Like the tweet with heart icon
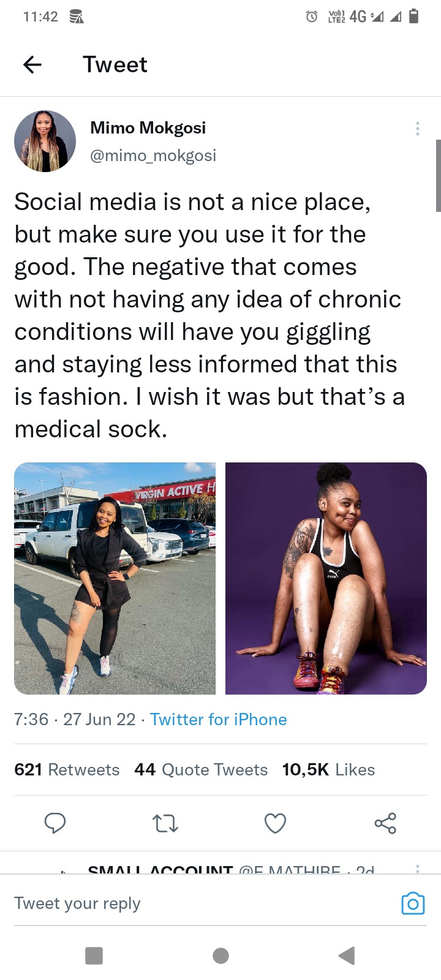This screenshot has height=980, width=441. [x=275, y=823]
